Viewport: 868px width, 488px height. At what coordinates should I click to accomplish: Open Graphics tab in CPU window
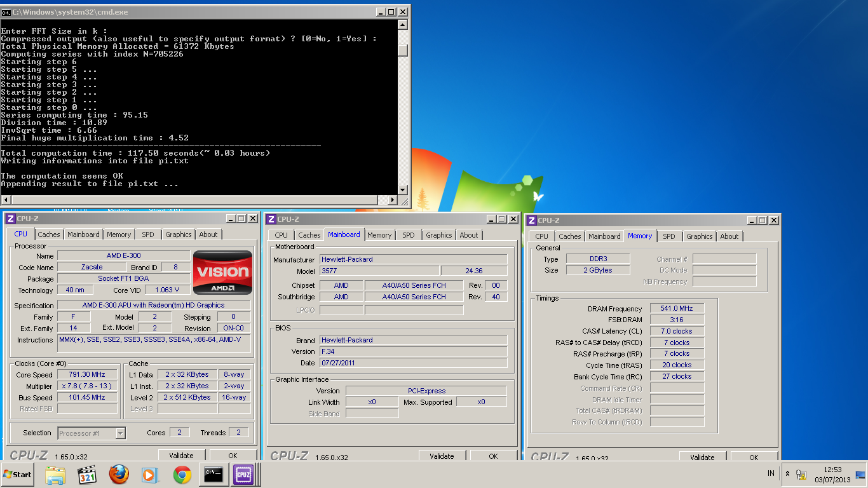[x=179, y=234]
